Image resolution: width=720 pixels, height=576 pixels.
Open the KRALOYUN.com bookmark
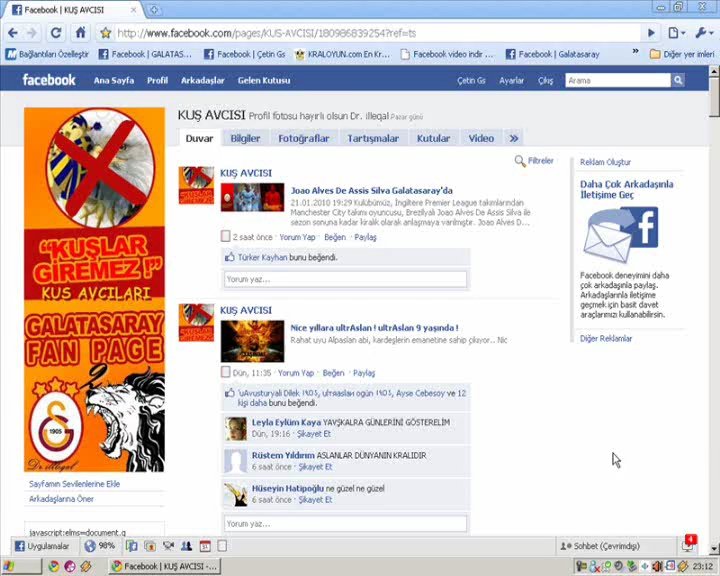coord(342,54)
